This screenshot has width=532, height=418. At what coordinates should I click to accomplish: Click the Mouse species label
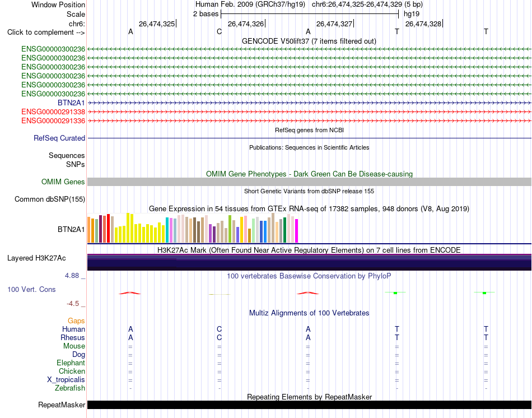point(74,346)
